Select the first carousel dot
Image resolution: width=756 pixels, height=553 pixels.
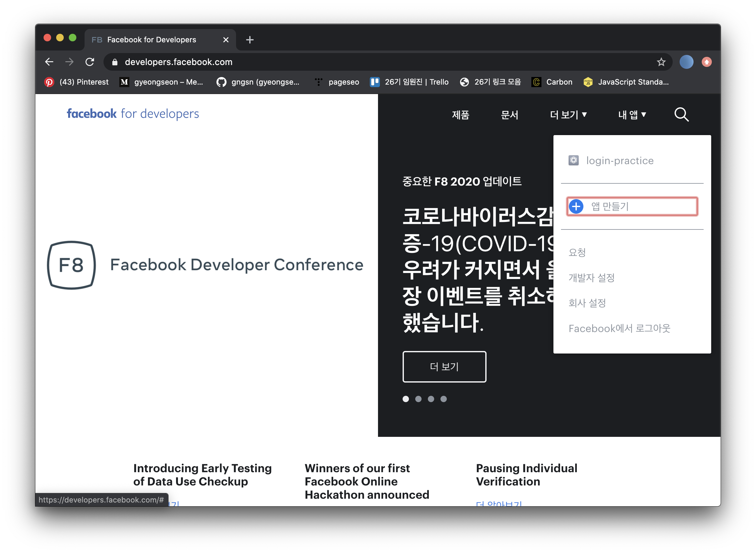pos(406,399)
